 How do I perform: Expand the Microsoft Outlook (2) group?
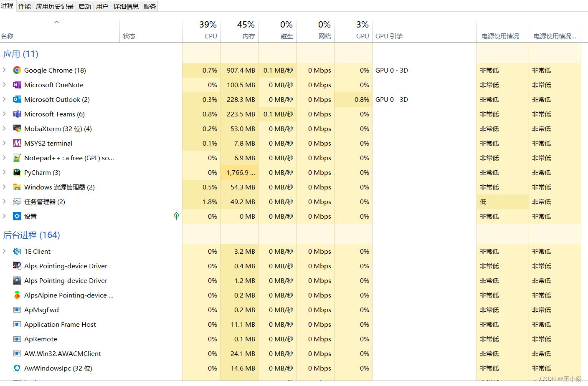point(4,99)
